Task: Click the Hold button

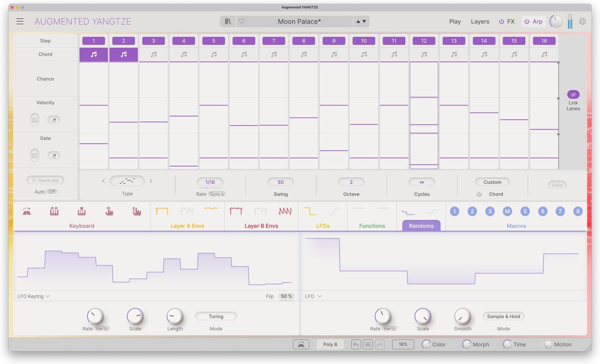Action: point(557,185)
